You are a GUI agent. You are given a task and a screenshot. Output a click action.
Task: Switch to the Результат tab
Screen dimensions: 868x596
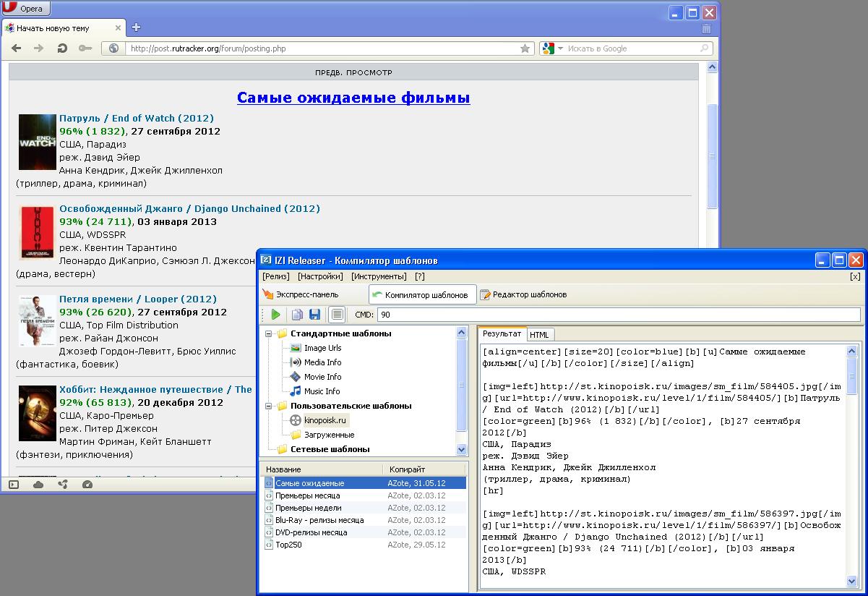[502, 333]
